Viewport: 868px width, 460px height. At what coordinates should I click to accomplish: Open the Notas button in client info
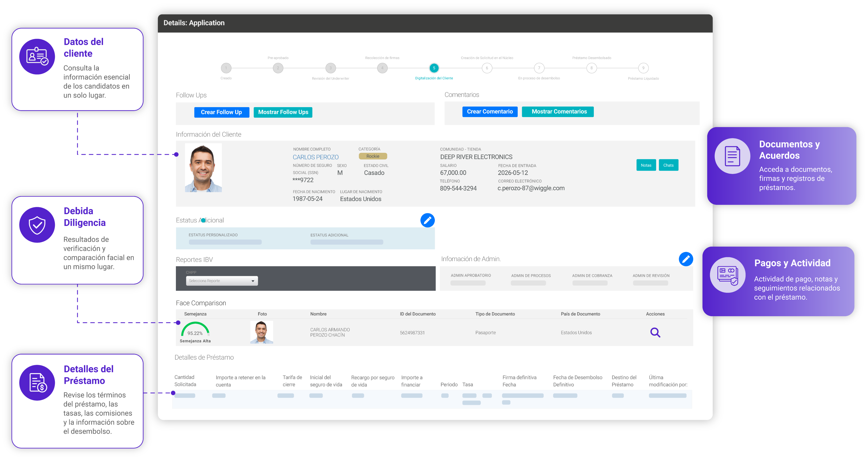tap(646, 165)
